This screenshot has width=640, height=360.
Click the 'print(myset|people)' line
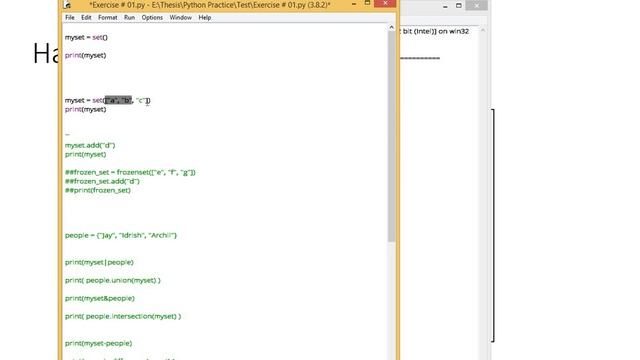click(x=99, y=262)
